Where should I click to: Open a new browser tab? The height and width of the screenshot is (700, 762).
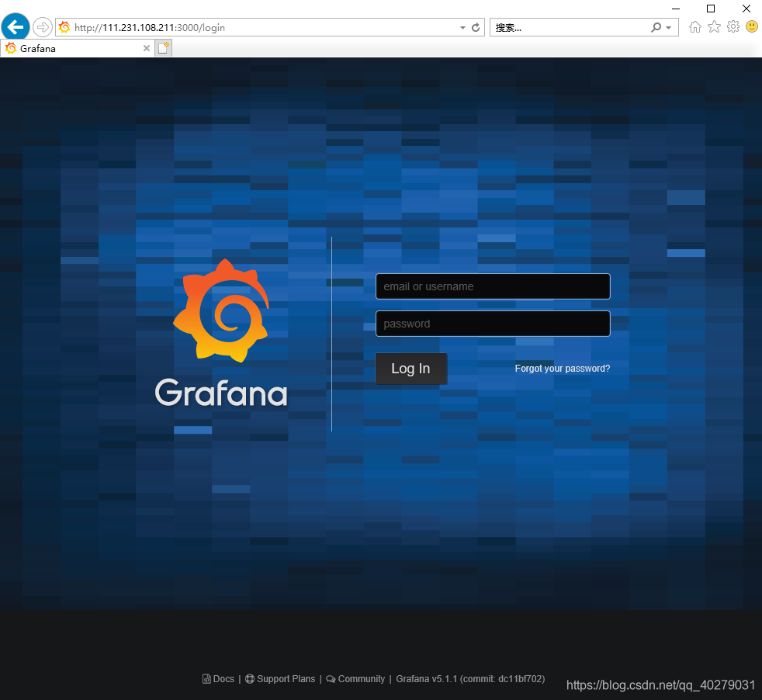(x=164, y=48)
